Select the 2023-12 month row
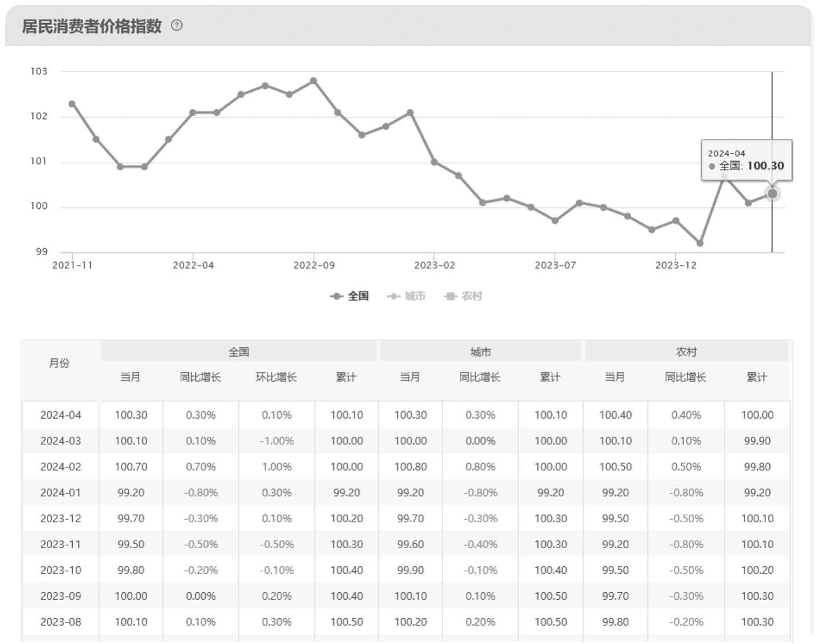816x644 pixels. click(406, 518)
